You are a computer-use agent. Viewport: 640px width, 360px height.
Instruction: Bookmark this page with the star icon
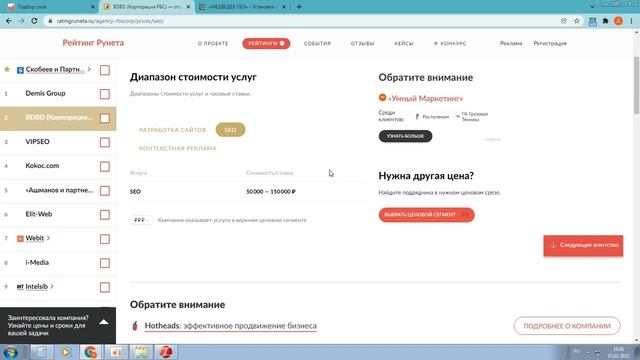(x=577, y=21)
